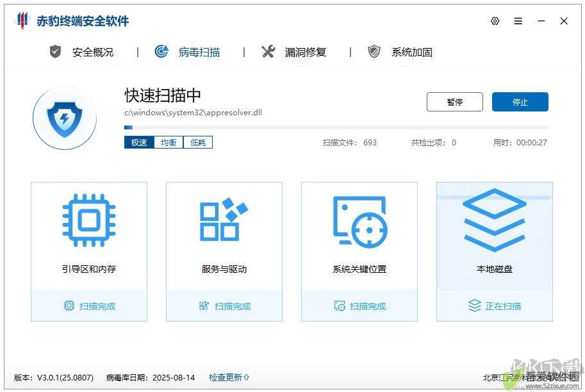Click the large lightning shield scan icon
Screen dimensions: 585x392
click(x=65, y=118)
